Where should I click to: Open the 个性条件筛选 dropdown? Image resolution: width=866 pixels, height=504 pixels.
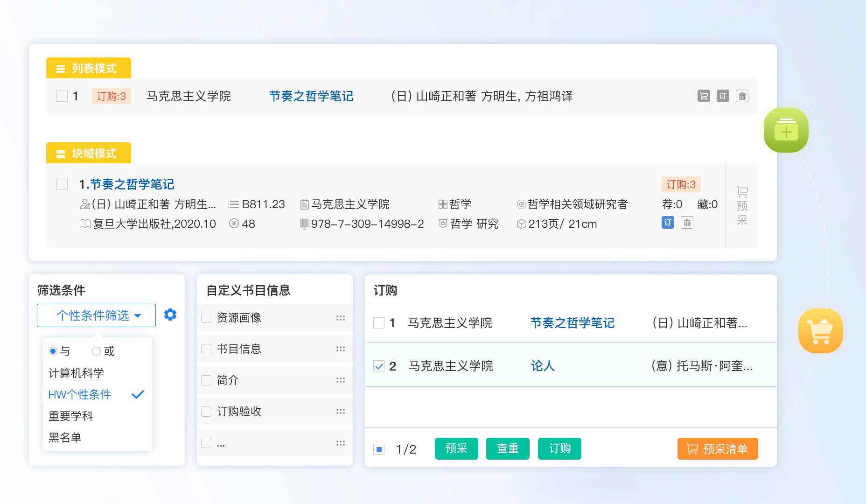click(96, 315)
